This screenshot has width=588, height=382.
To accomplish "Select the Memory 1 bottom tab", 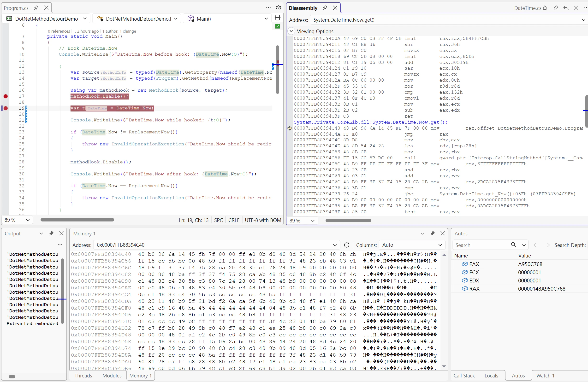I will (x=141, y=376).
